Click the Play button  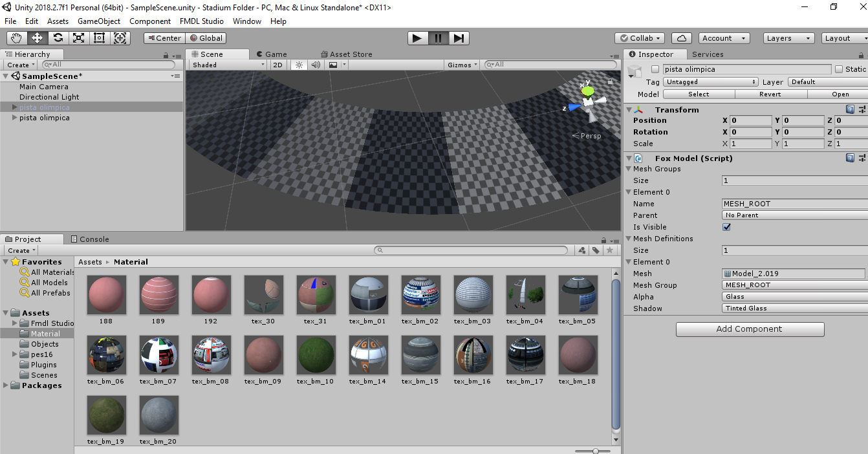[417, 38]
